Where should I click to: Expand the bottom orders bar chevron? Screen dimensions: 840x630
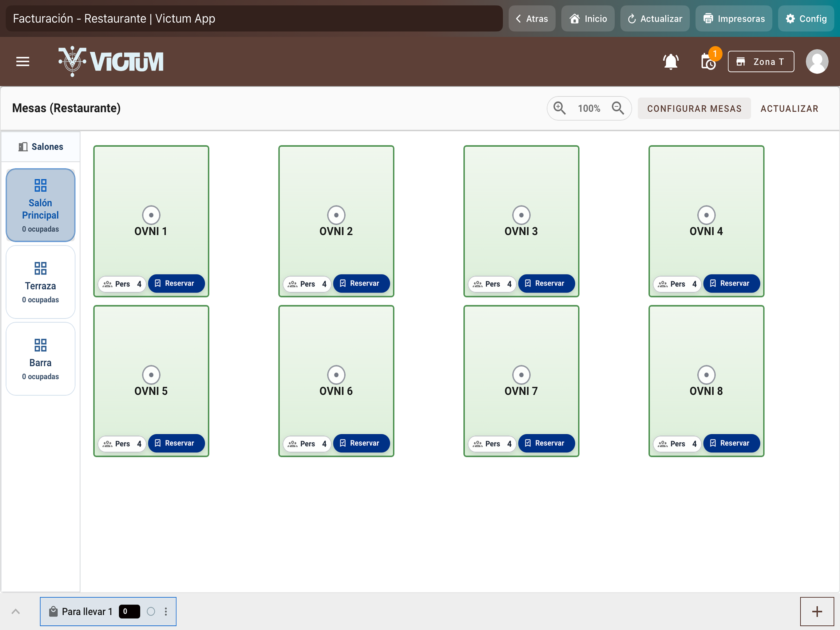click(x=16, y=611)
